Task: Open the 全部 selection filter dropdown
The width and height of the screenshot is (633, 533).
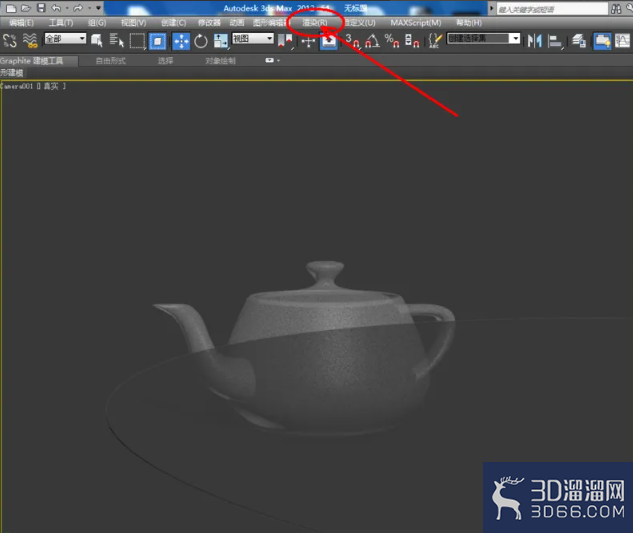Action: [65, 39]
